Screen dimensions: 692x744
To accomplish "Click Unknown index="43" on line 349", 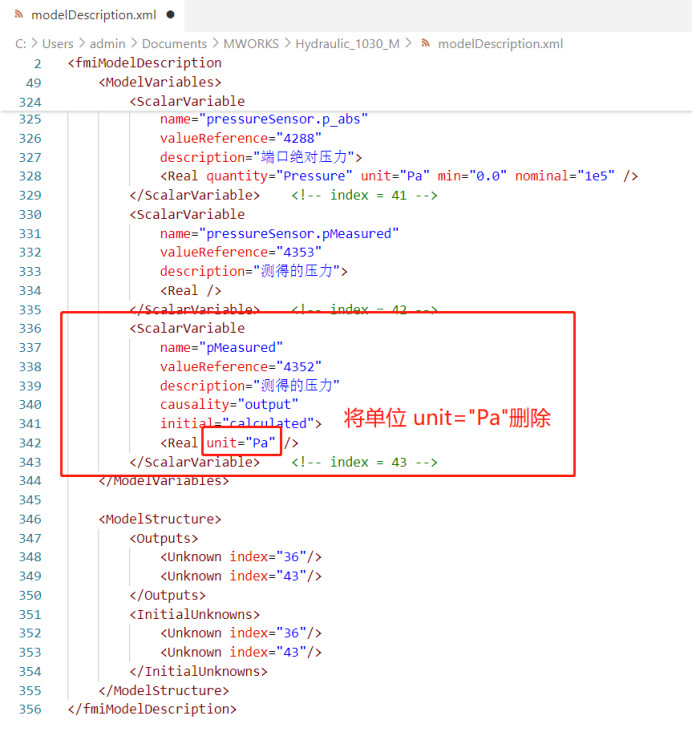I will [241, 576].
